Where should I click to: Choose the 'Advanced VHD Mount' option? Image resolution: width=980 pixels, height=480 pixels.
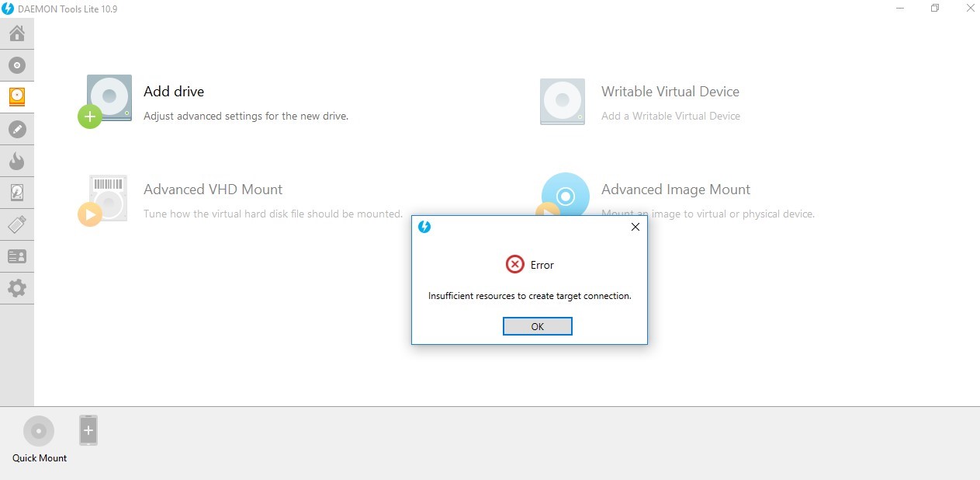[213, 190]
